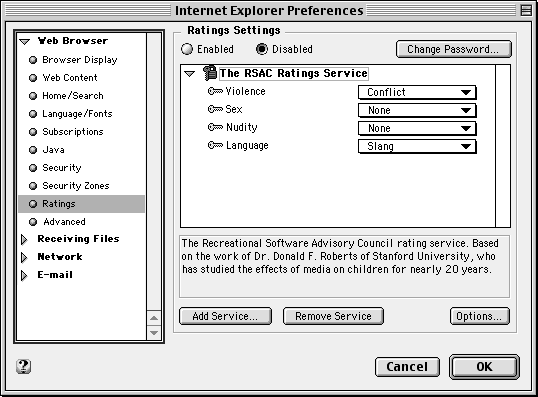Viewport: 538px width, 397px height.
Task: Click the Change Password button
Action: [x=454, y=49]
